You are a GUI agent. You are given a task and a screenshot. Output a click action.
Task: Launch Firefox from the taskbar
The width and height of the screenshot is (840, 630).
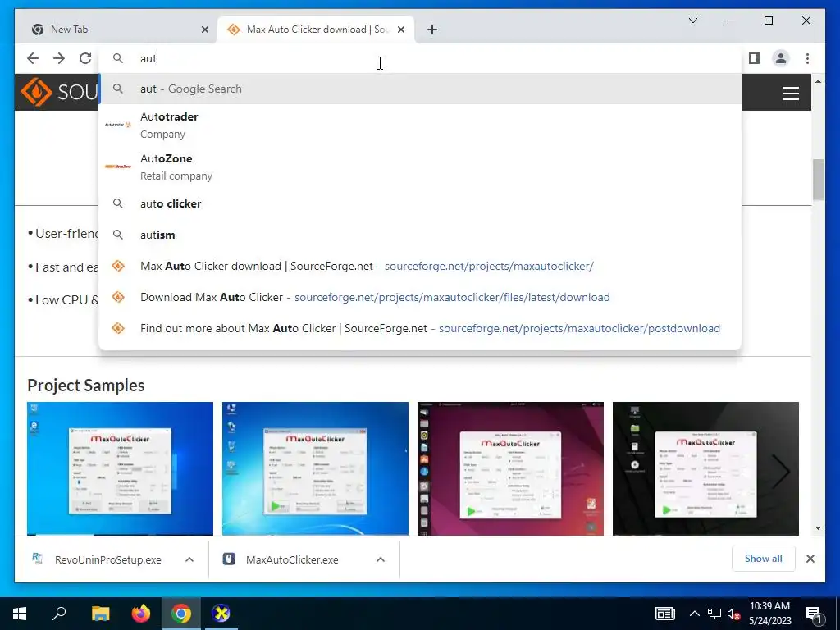141,614
